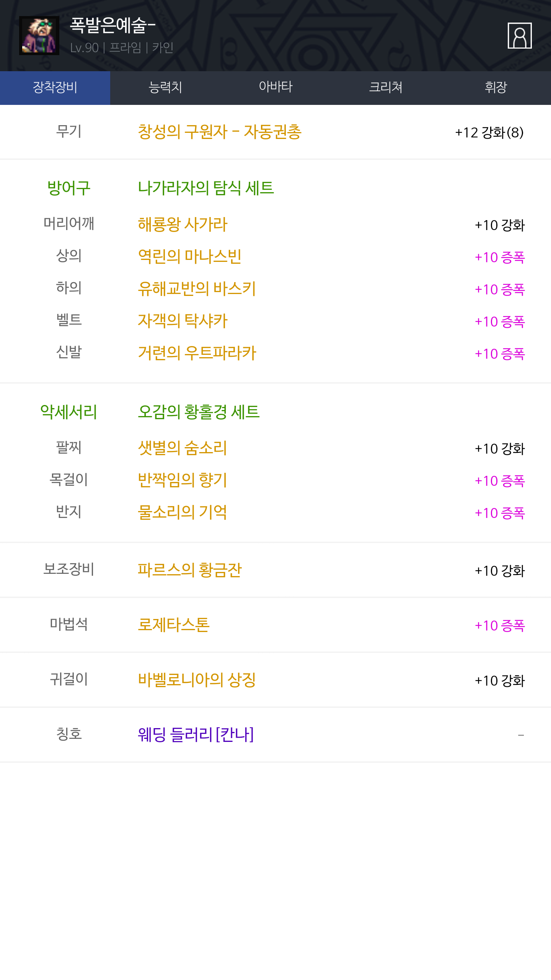Click the 웨딩 들러리 [칸나] title
This screenshot has width=551, height=980.
[196, 735]
